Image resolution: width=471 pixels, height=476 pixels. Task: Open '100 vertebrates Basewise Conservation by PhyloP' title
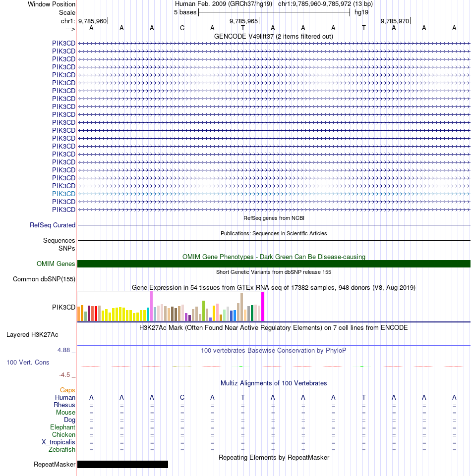pos(274,351)
